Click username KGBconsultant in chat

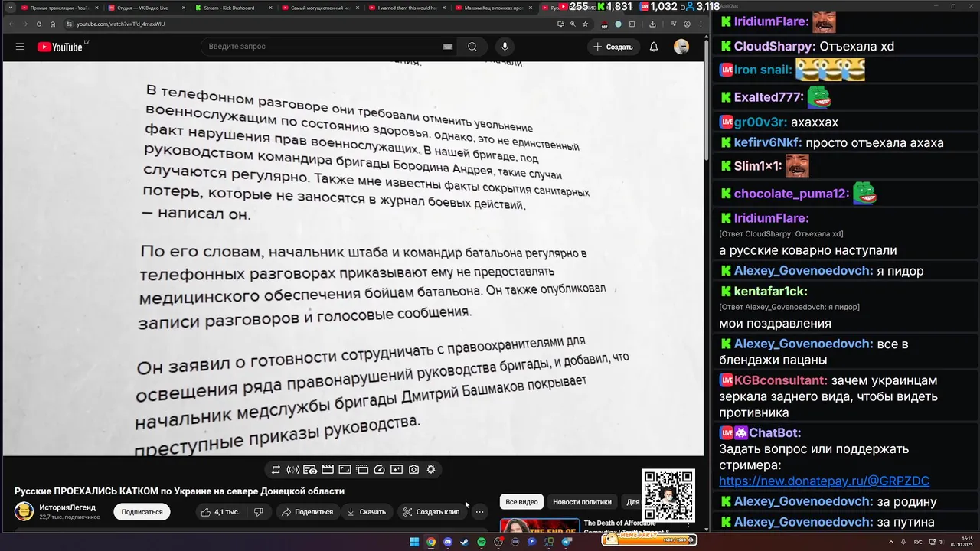(780, 380)
